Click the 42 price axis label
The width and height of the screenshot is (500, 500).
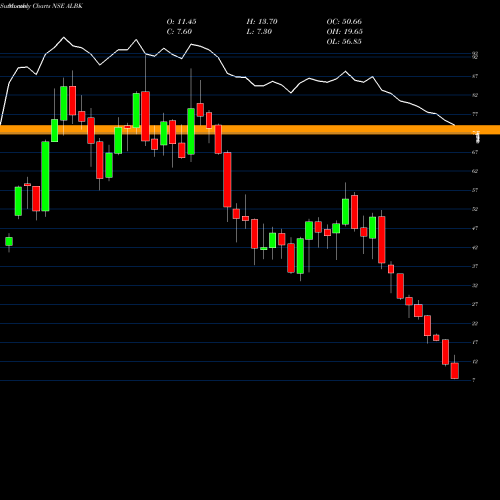(475, 247)
